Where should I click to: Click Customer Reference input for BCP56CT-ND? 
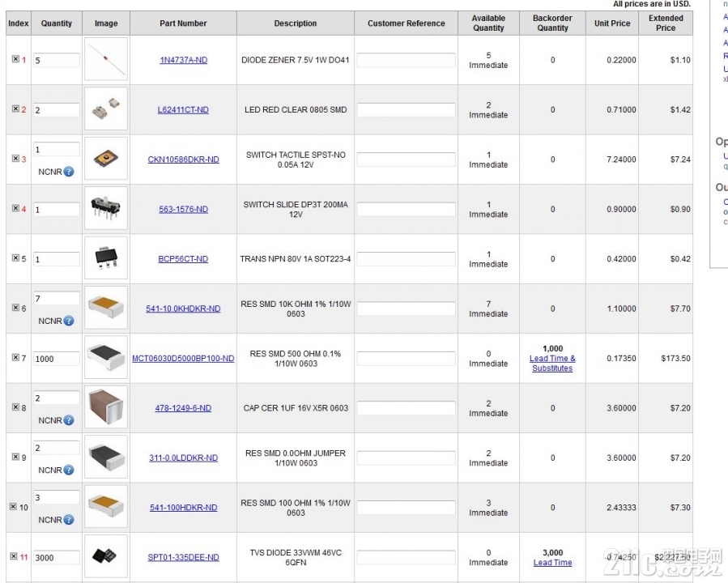pos(406,258)
